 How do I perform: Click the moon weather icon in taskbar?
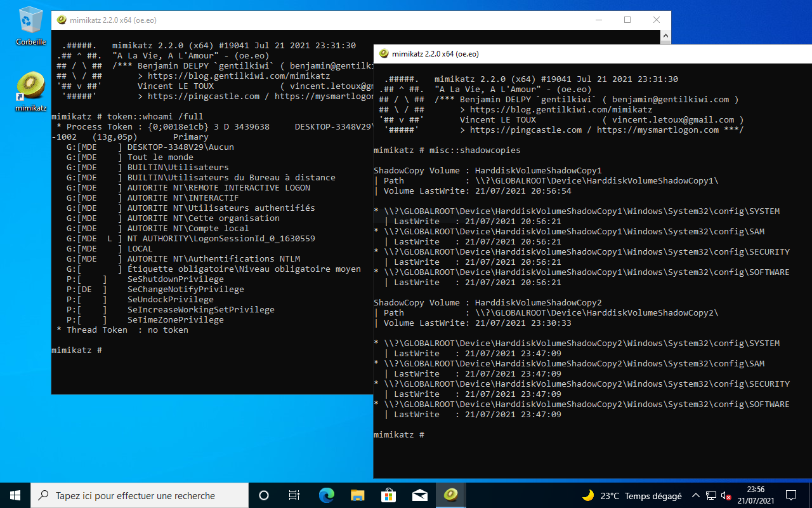pos(588,495)
